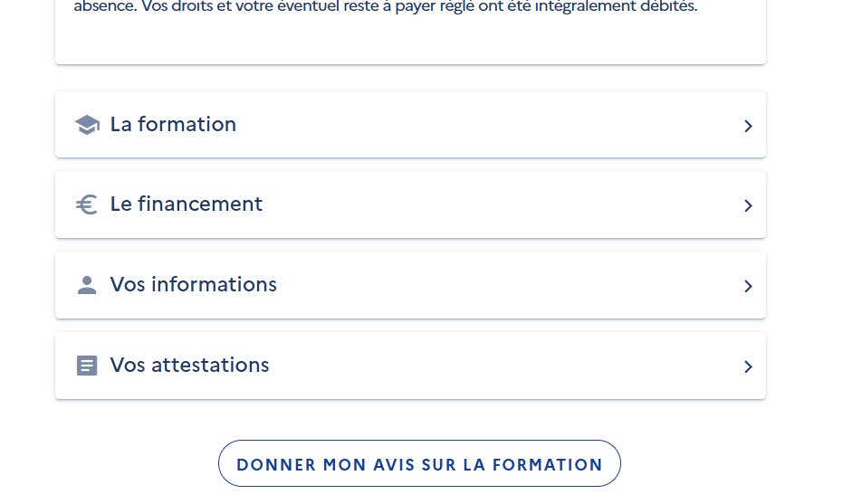Select the "Vos attestations" title text

pos(189,366)
